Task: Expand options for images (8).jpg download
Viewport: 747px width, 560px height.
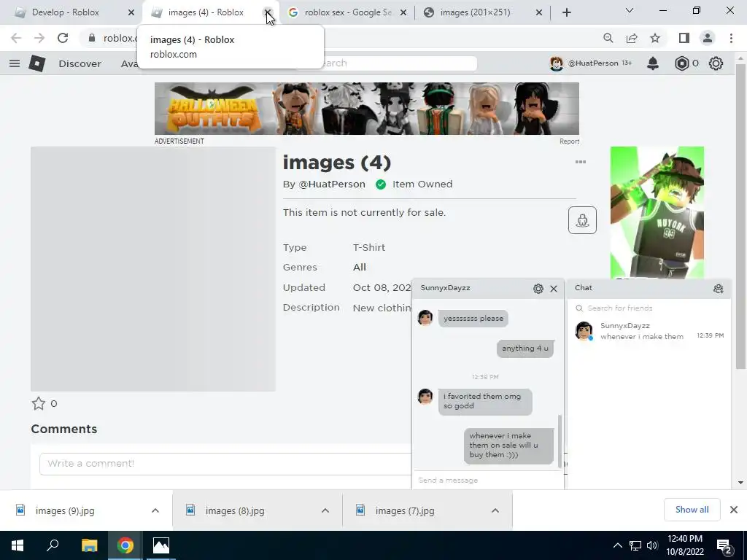Action: [325, 510]
